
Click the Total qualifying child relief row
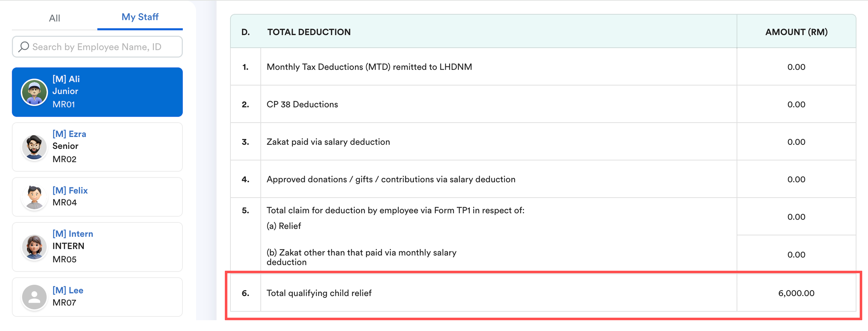(x=319, y=293)
